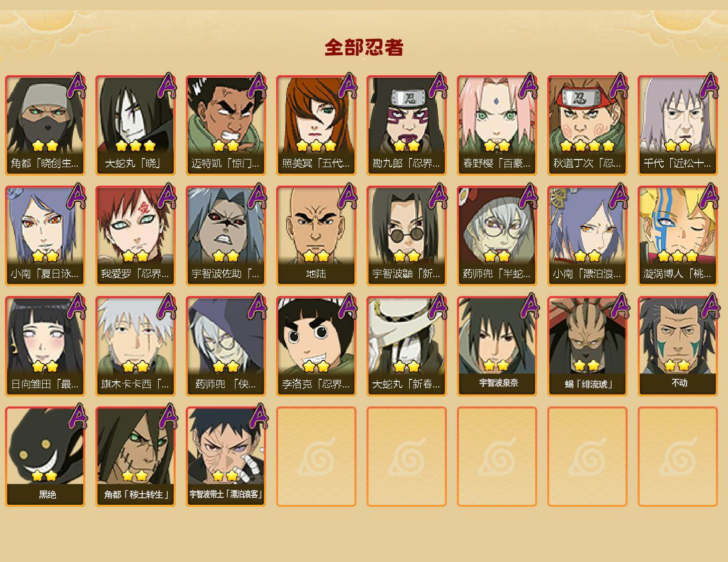Open the 地陆 bald ninja card
Viewport: 728px width, 562px height.
[x=316, y=236]
